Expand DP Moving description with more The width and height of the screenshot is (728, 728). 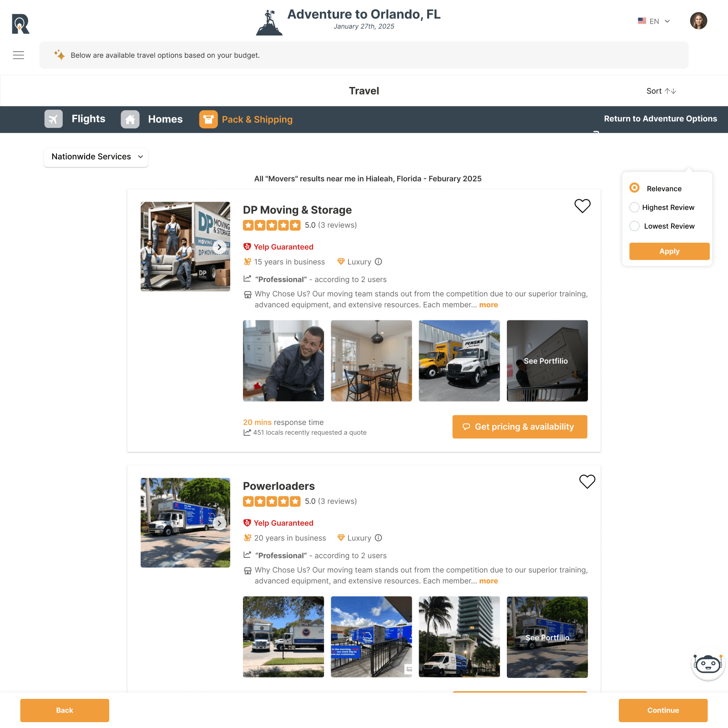489,305
